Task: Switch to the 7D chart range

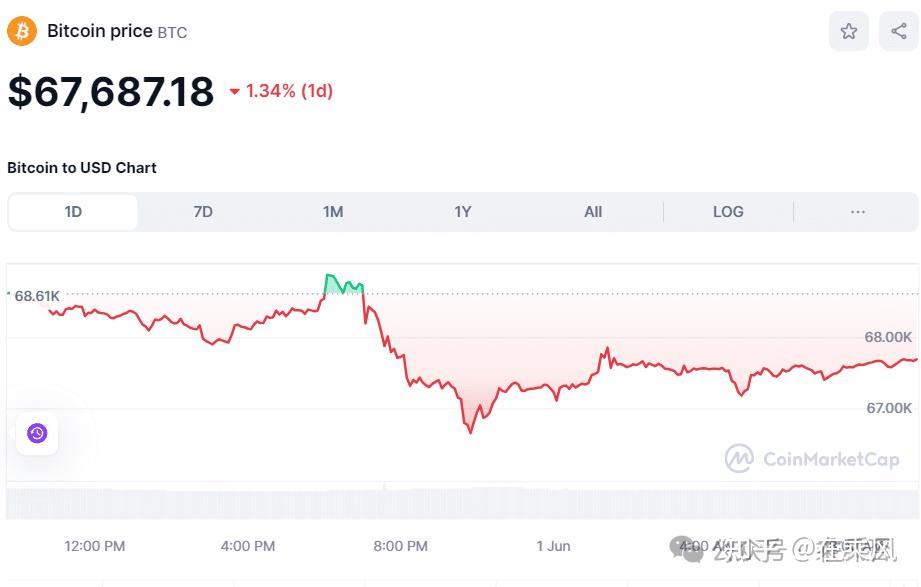Action: 203,212
